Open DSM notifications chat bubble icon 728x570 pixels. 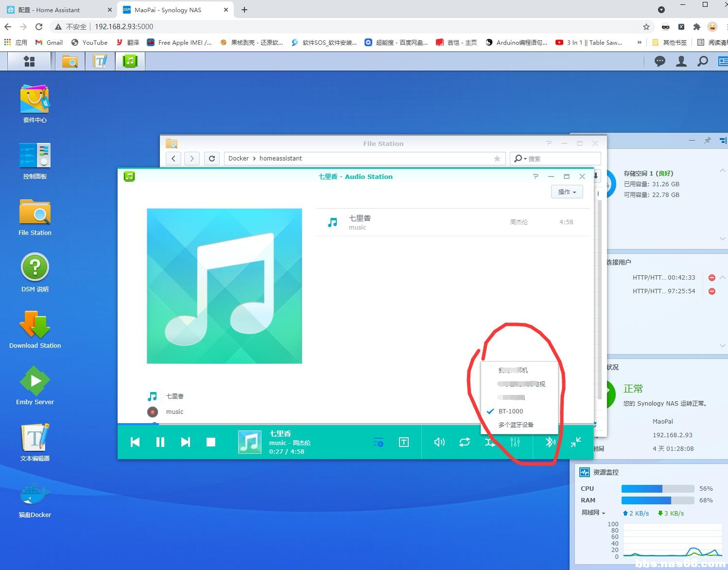pos(659,61)
